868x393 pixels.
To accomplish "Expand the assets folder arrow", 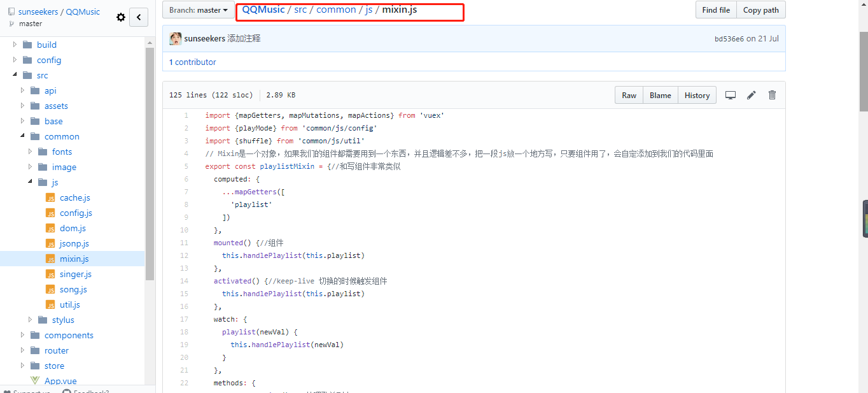I will point(23,106).
